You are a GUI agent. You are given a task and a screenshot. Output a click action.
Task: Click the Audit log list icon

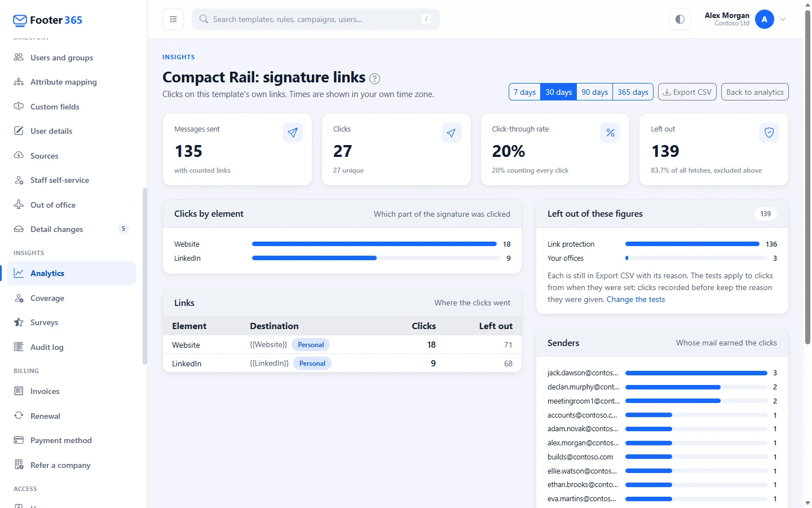point(19,347)
